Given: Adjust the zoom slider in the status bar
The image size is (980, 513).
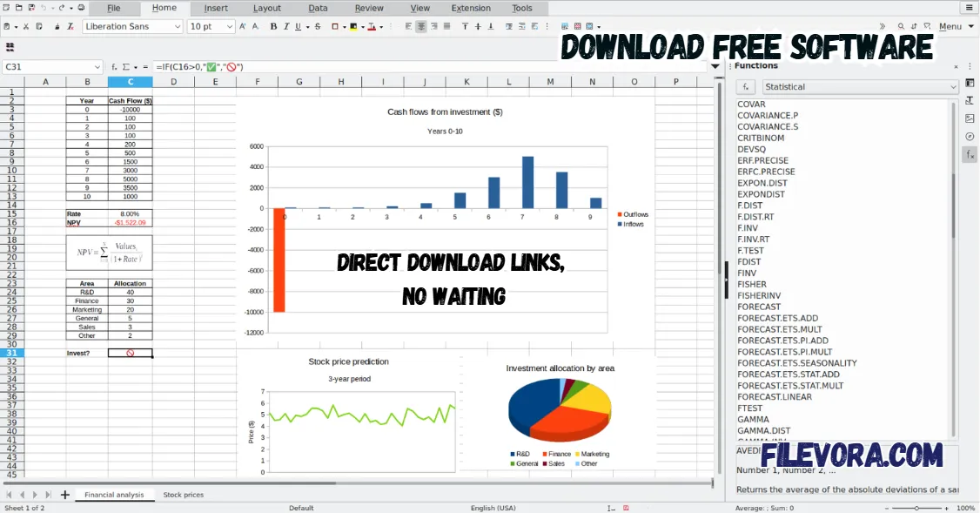Looking at the screenshot, I should 918,507.
